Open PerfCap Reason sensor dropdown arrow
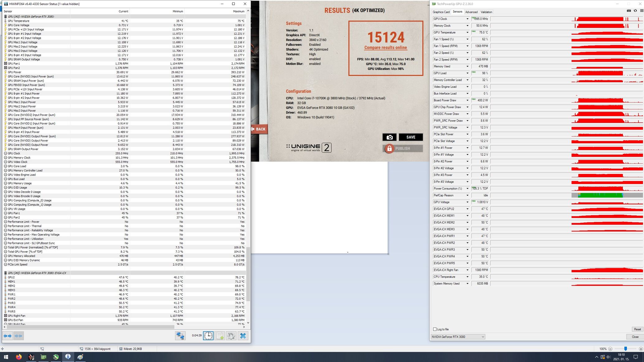This screenshot has width=644, height=362. click(467, 195)
